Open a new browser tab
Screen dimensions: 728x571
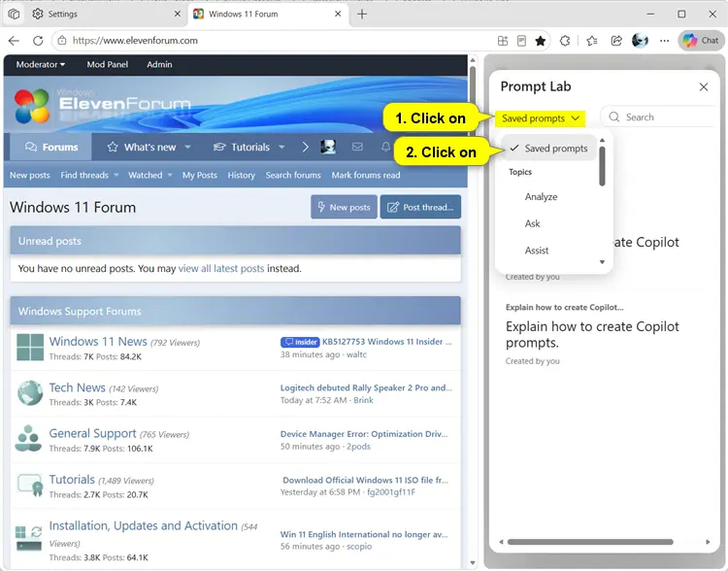tap(362, 14)
